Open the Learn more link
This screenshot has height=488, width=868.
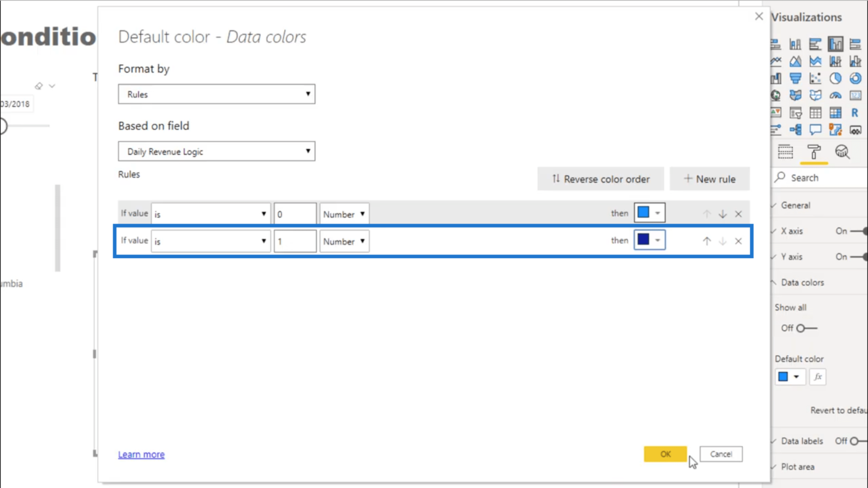(141, 454)
